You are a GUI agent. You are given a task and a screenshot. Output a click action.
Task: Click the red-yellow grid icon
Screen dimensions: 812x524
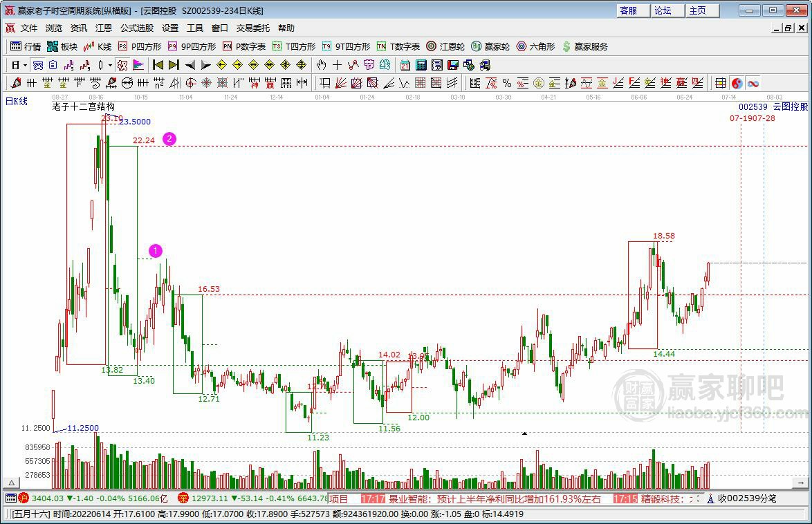click(x=720, y=83)
